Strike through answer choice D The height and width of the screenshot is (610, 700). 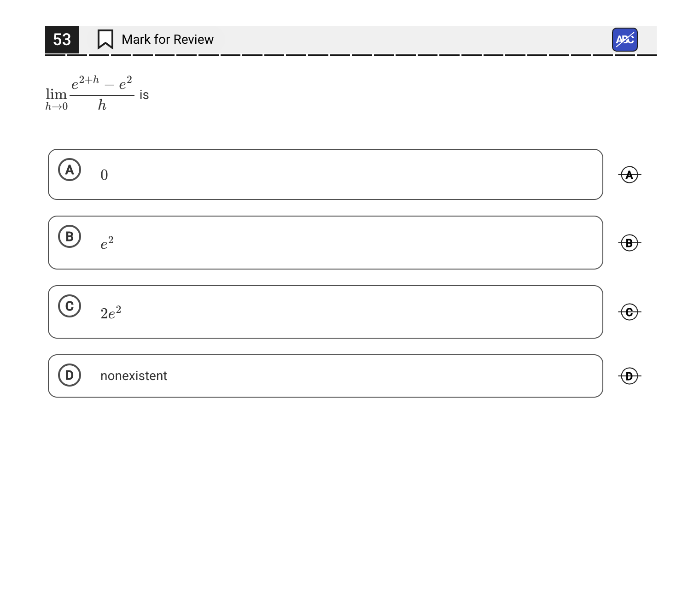629,376
